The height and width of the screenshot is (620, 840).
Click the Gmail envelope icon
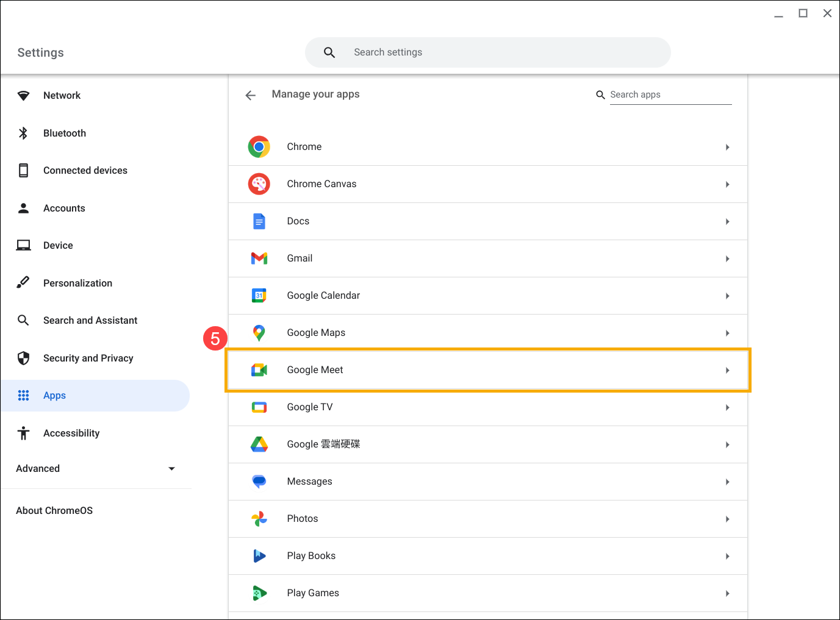tap(259, 258)
